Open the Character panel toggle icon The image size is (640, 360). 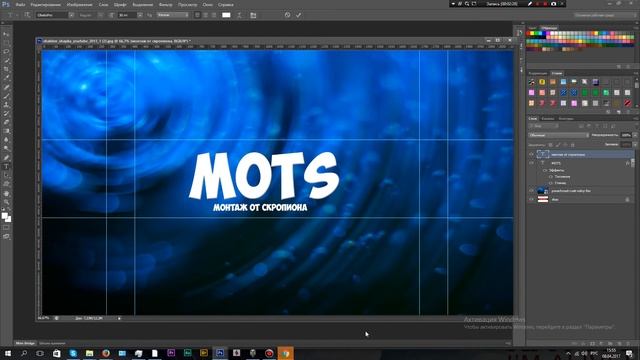[x=253, y=15]
